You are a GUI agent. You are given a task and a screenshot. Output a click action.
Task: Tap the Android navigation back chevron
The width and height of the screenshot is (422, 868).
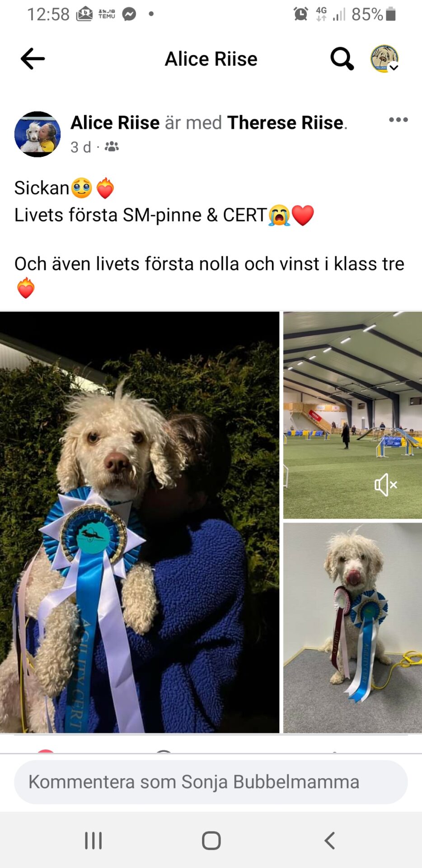click(x=330, y=841)
